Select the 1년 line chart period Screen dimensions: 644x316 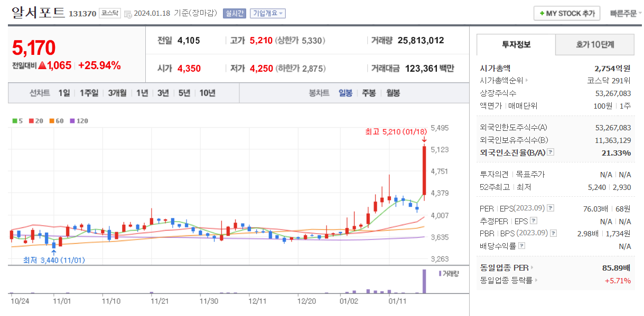coord(142,93)
